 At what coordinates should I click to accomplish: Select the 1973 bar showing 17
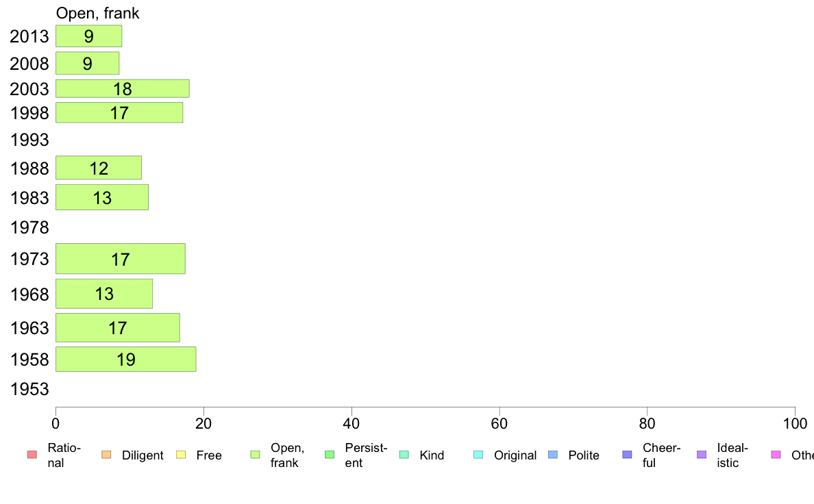tap(121, 259)
